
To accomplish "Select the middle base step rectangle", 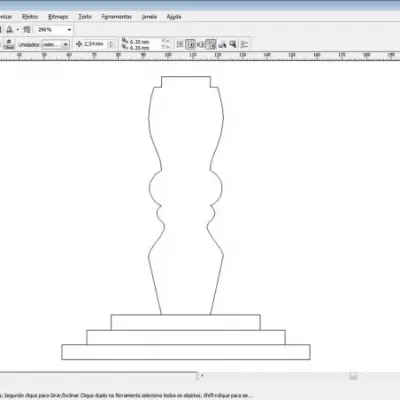I will click(x=186, y=337).
